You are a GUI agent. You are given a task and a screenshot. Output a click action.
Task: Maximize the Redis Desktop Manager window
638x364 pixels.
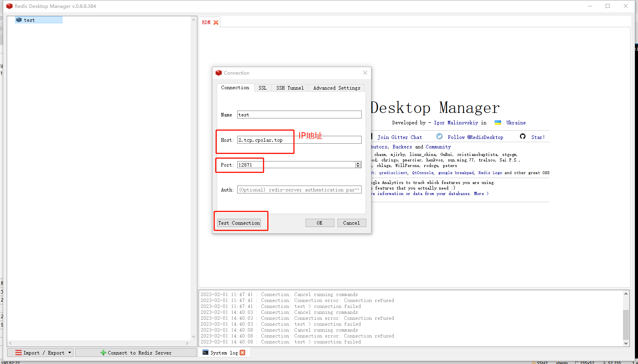click(x=608, y=6)
